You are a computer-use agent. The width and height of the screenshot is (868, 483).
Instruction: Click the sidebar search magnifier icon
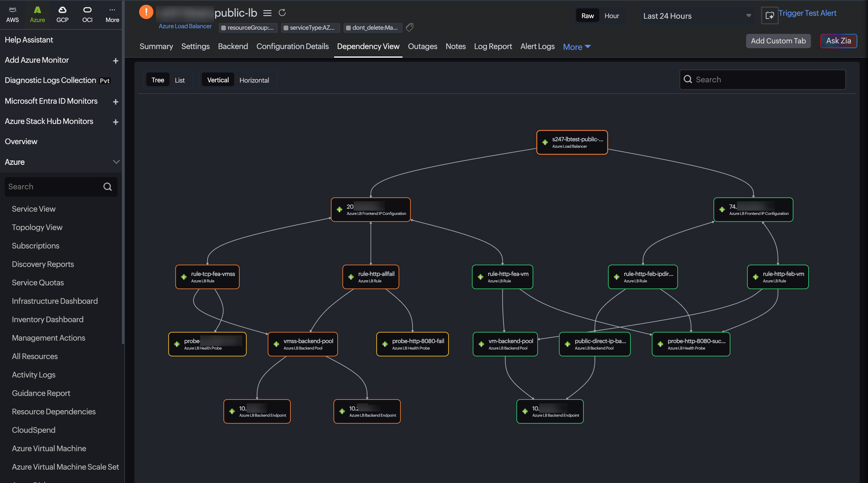(108, 187)
